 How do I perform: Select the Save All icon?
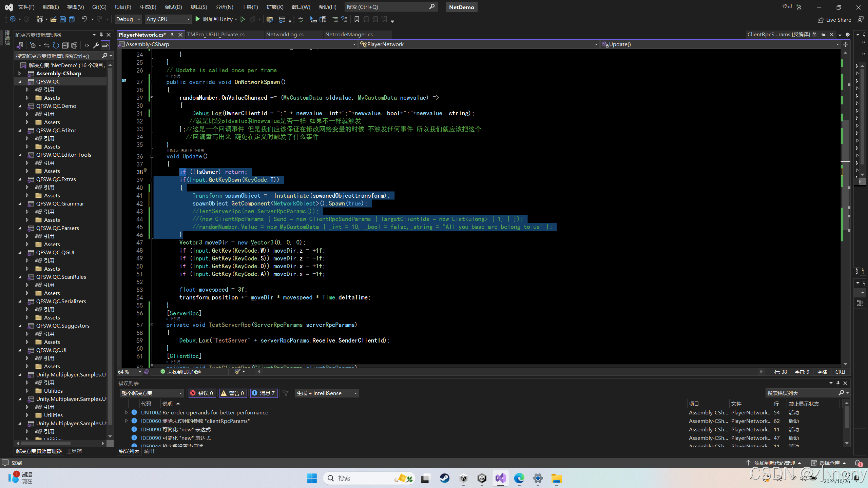coord(72,19)
